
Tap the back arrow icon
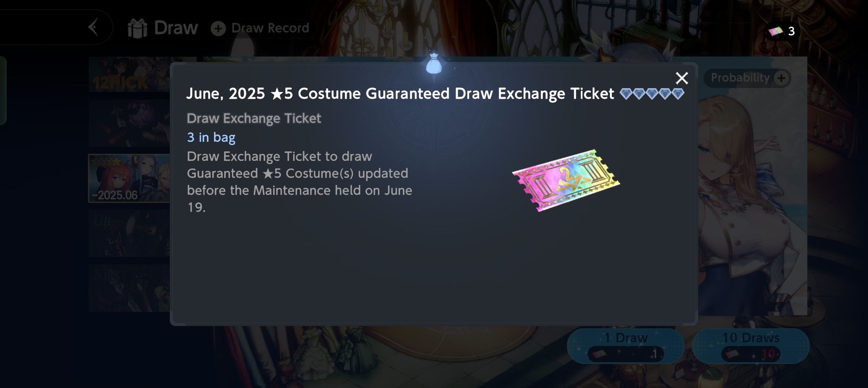93,27
